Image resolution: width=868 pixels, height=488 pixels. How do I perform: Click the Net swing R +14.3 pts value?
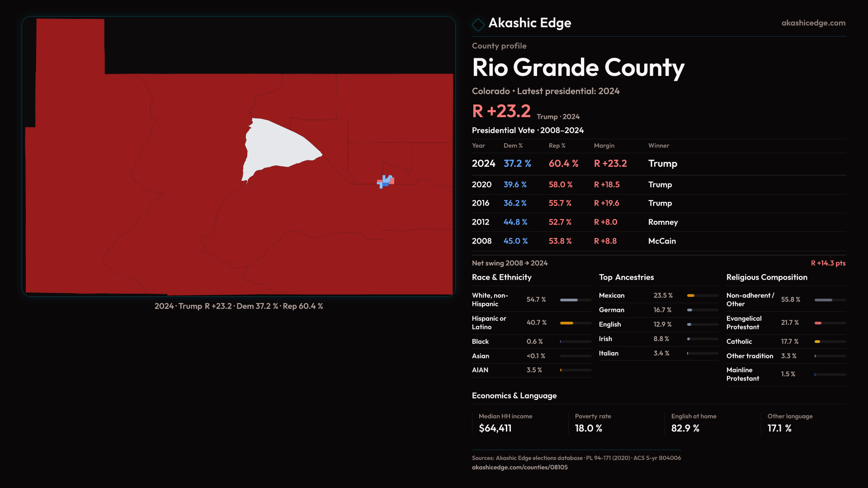click(x=828, y=263)
